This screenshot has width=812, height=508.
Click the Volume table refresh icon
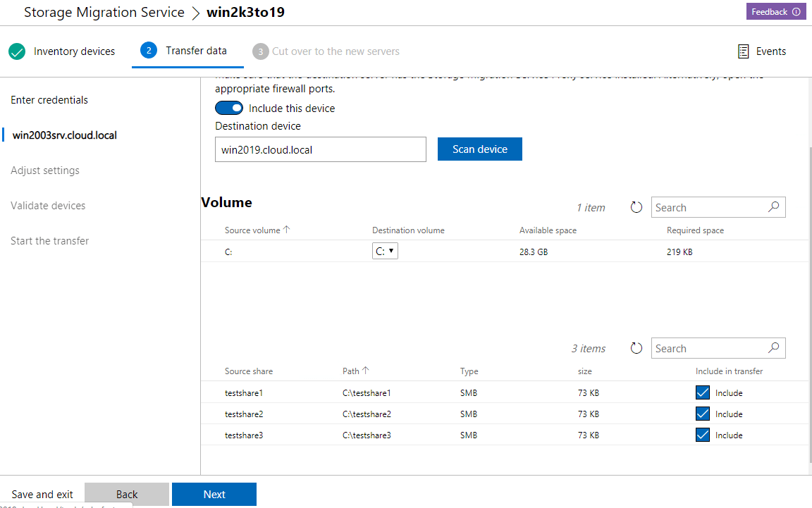(x=636, y=208)
